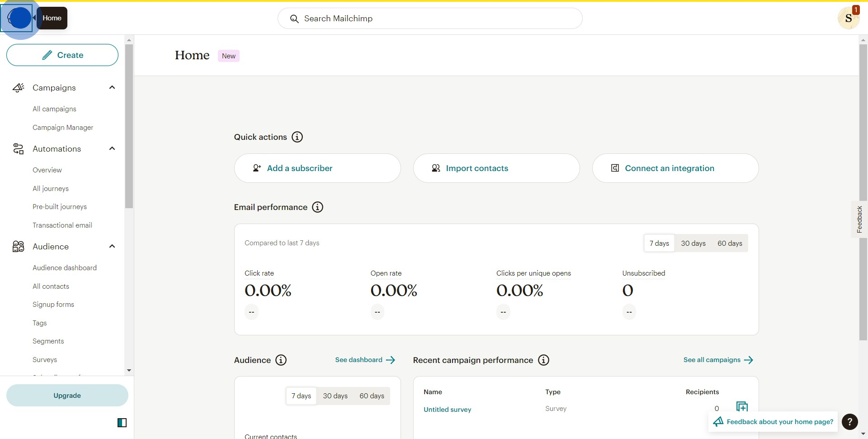This screenshot has height=439, width=868.
Task: Click the Search Mailchimp field
Action: [429, 19]
